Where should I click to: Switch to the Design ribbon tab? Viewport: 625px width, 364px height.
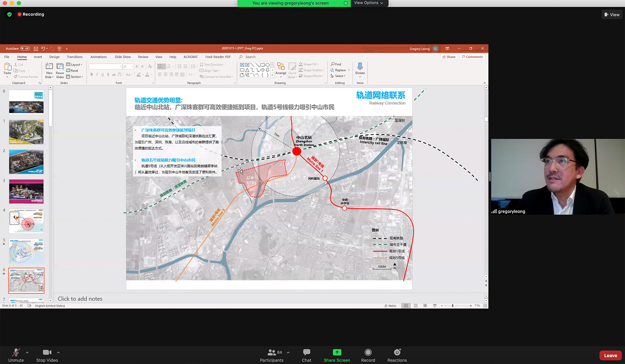(54, 57)
